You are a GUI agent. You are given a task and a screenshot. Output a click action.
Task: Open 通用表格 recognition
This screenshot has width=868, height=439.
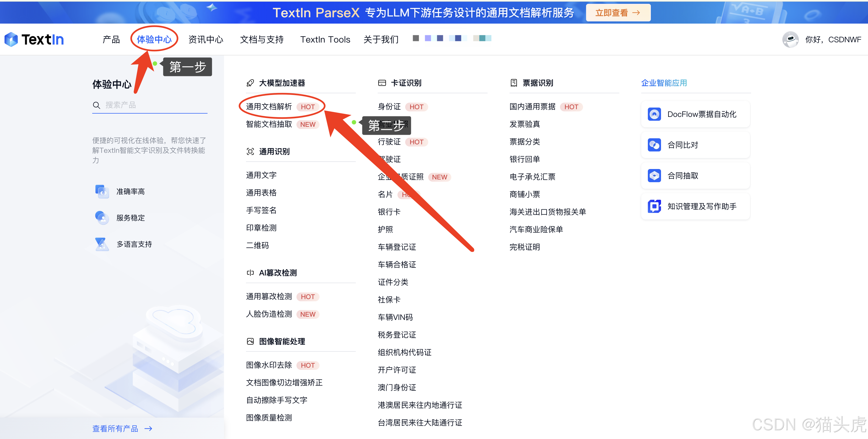261,193
